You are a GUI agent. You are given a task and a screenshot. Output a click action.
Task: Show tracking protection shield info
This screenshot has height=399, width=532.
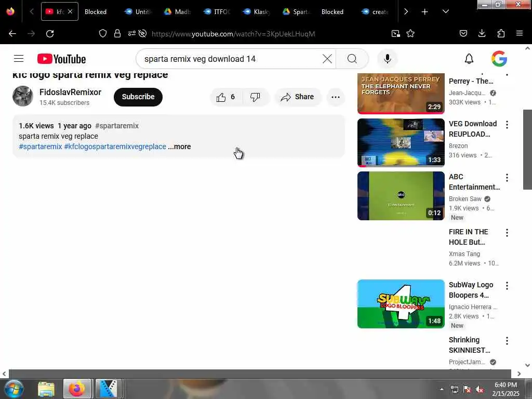coord(103,33)
